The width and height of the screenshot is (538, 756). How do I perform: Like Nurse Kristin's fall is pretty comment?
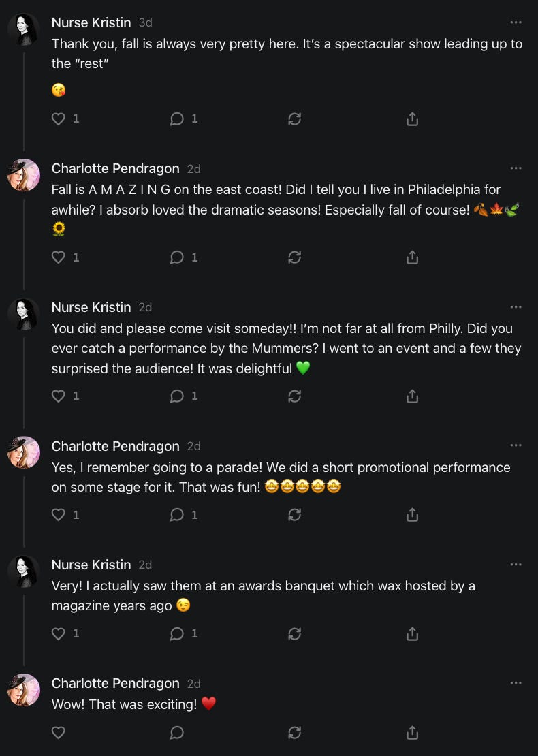click(59, 119)
